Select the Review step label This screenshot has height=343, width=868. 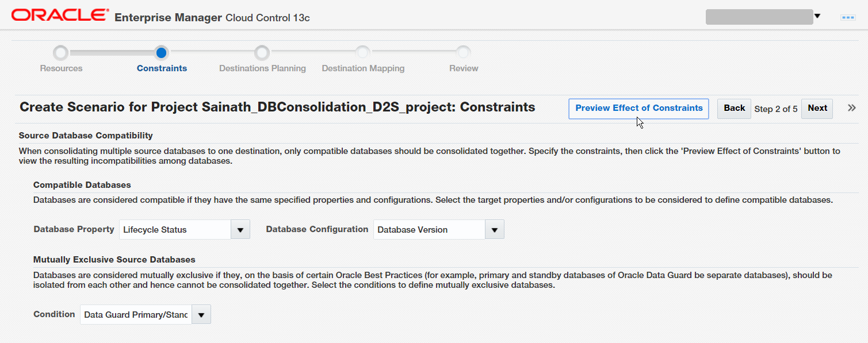pyautogui.click(x=464, y=68)
